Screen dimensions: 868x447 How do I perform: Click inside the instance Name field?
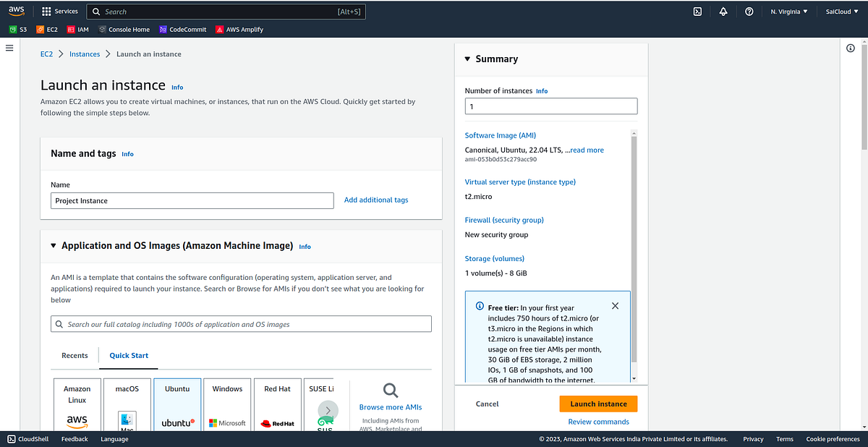click(192, 200)
